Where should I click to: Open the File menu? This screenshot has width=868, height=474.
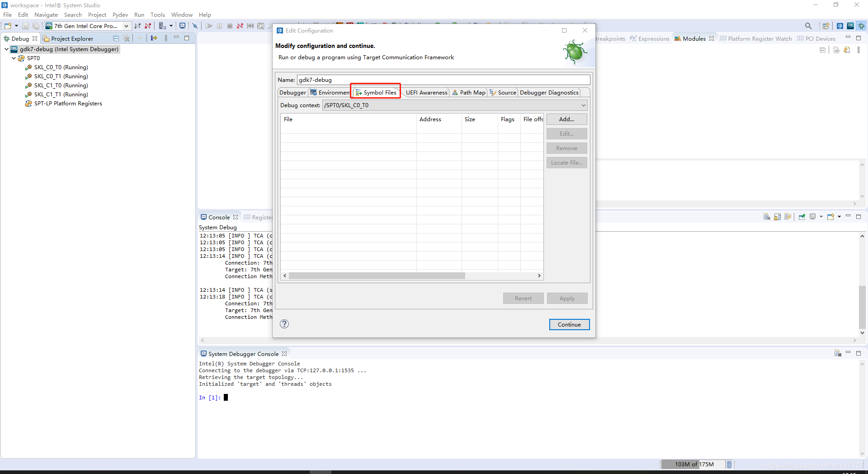pos(7,14)
